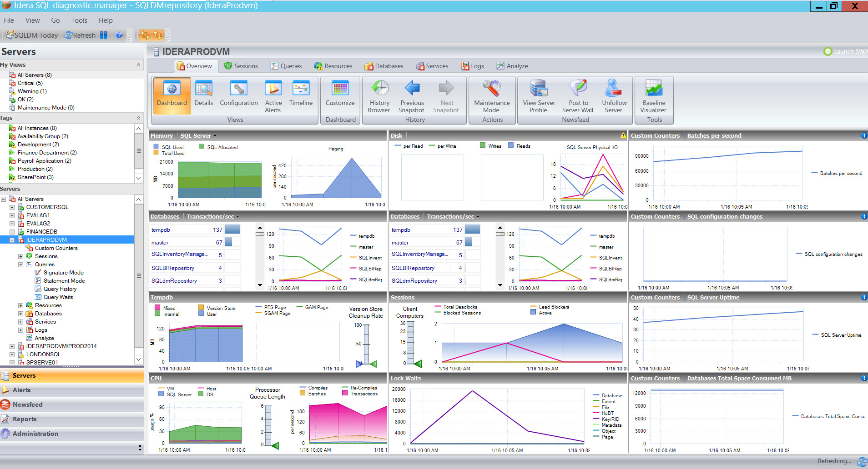This screenshot has width=868, height=469.
Task: Collapse the Tags section
Action: [138, 118]
